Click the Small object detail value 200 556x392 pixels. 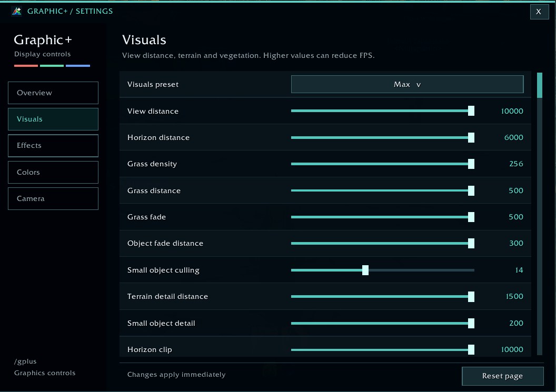(x=516, y=323)
